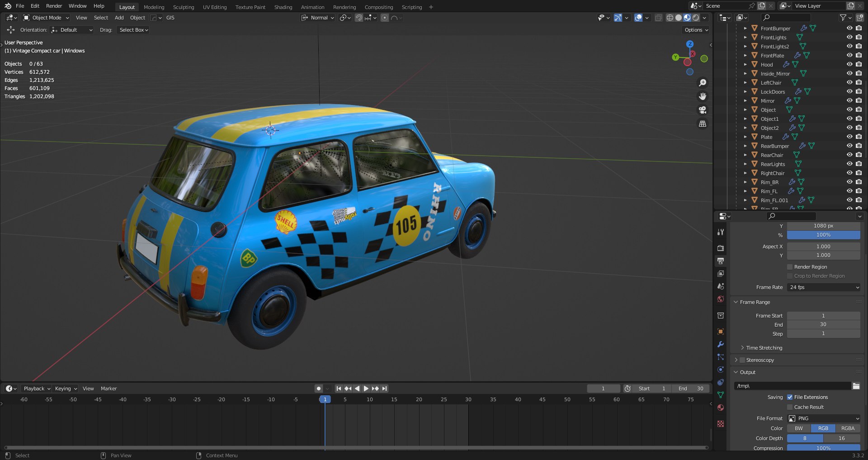Viewport: 868px width, 460px height.
Task: Uncheck File Extensions checkbox
Action: coord(790,397)
